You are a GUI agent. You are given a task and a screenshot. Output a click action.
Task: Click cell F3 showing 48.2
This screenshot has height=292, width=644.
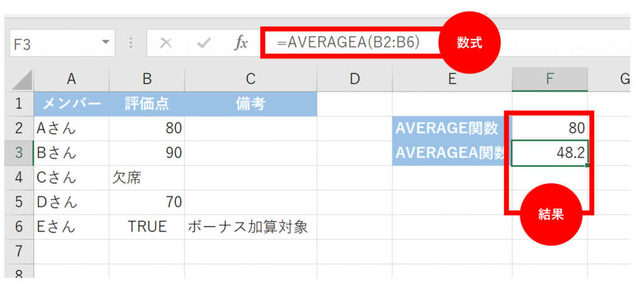550,153
